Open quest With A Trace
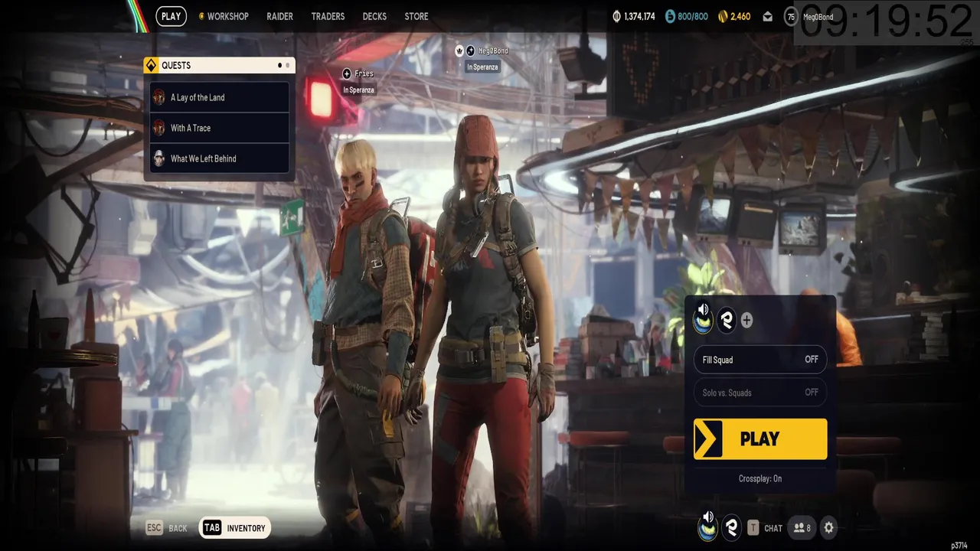The image size is (980, 551). [x=220, y=128]
